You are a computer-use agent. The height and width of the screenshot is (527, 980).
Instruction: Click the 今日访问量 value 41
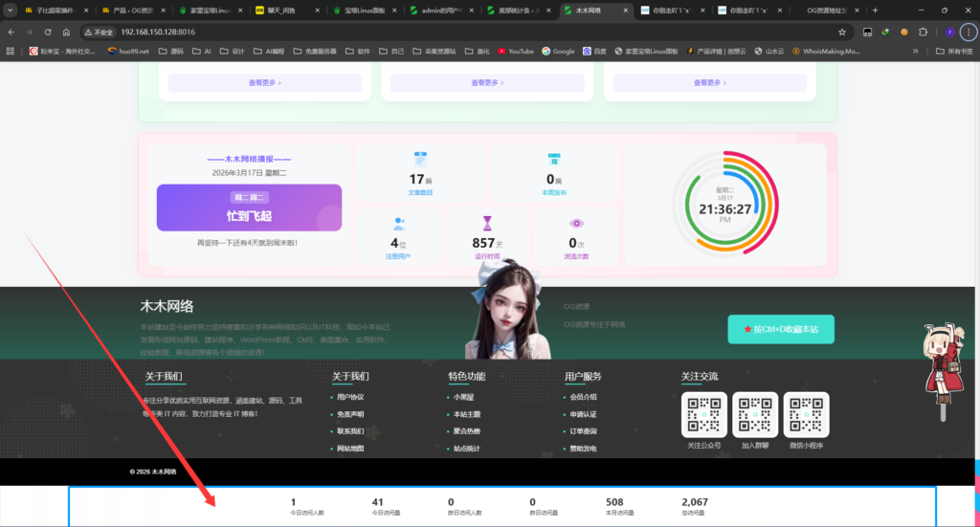(x=377, y=502)
